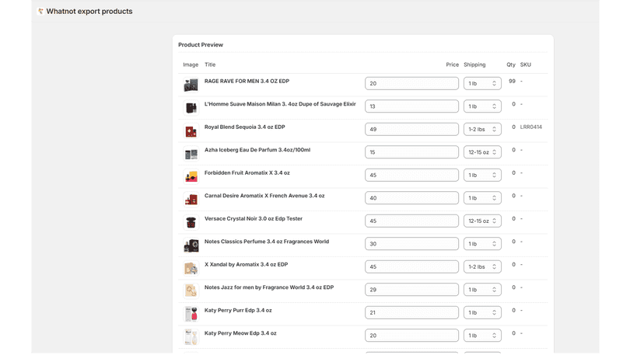Open shipping dropdown for RAGE RAVE FOR MEN
The image size is (644, 362).
[x=482, y=83]
